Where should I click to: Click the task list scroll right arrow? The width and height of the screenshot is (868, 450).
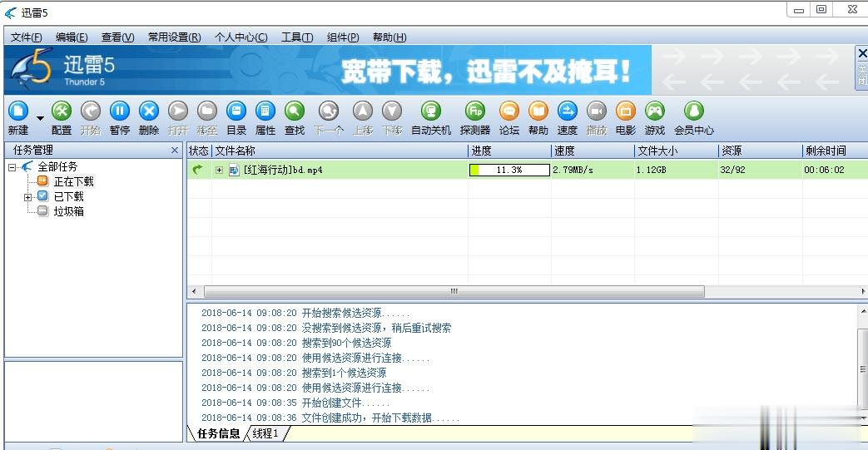[x=863, y=291]
